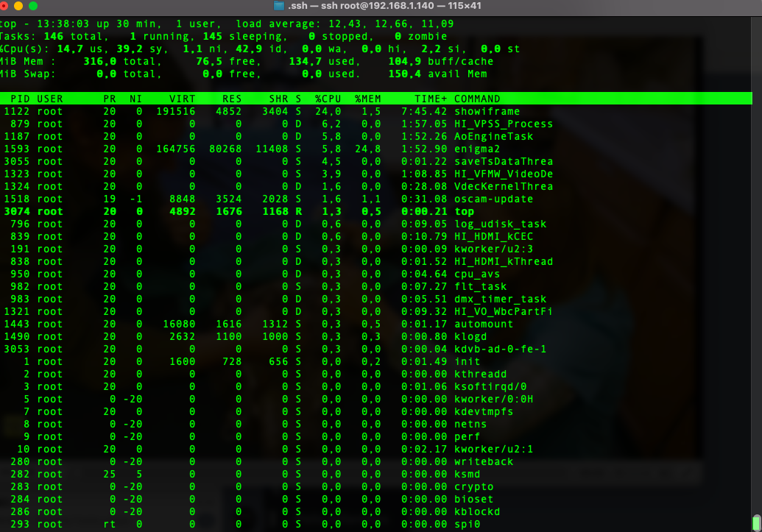Image resolution: width=762 pixels, height=532 pixels.
Task: Select the enigma2 process entry
Action: coord(477,149)
